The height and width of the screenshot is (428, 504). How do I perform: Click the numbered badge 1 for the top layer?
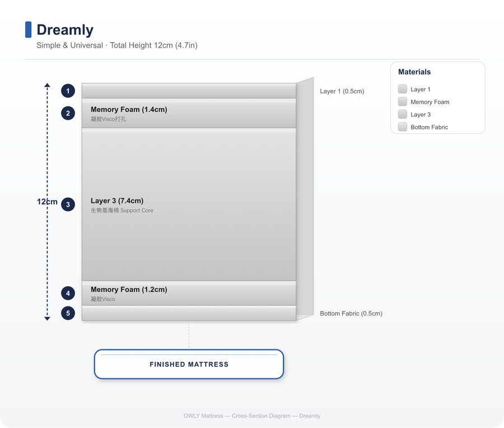(68, 91)
